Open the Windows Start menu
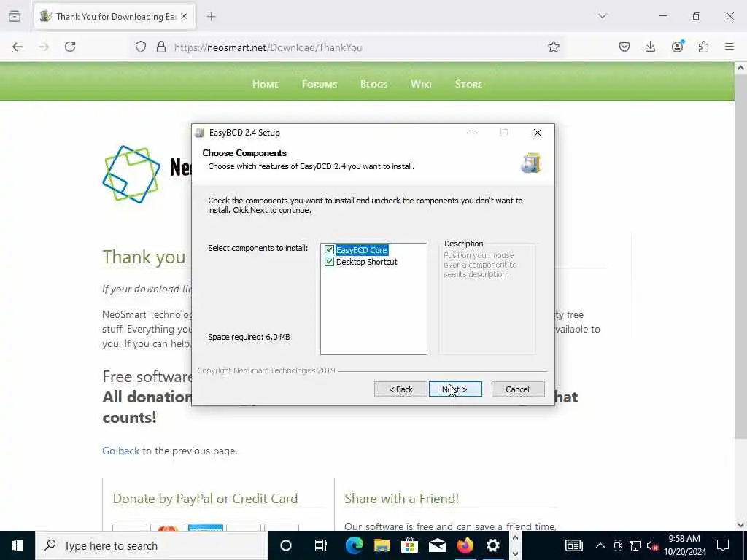This screenshot has height=560, width=747. click(x=18, y=545)
